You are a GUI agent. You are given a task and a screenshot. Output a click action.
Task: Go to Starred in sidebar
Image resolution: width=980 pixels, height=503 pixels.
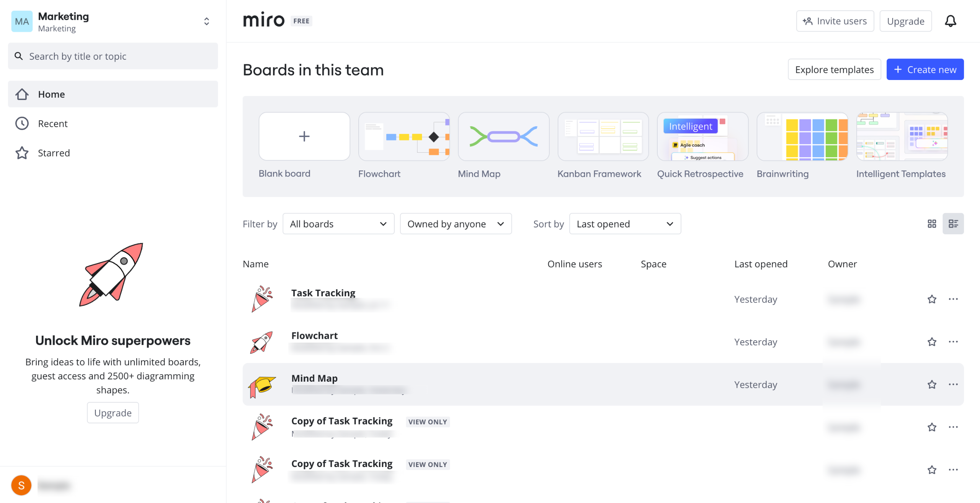pos(54,153)
